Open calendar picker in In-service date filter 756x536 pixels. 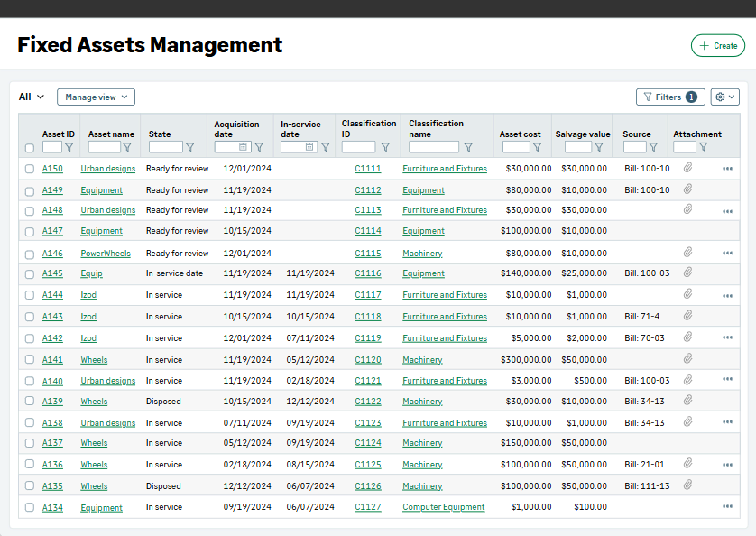309,147
